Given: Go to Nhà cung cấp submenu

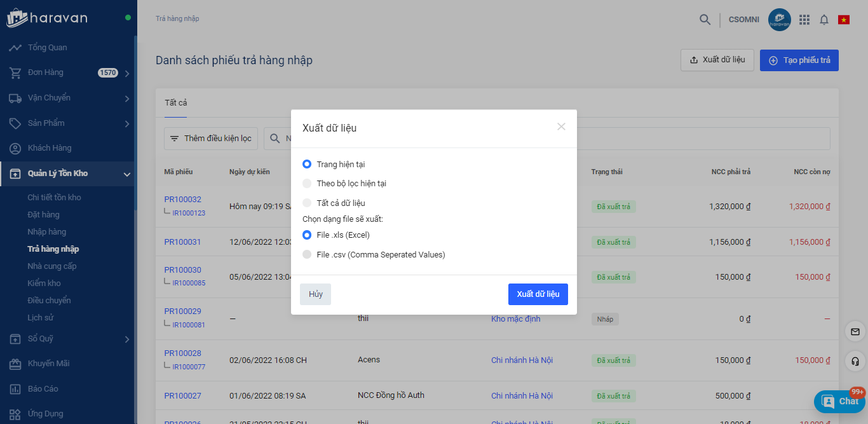Looking at the screenshot, I should (x=52, y=266).
